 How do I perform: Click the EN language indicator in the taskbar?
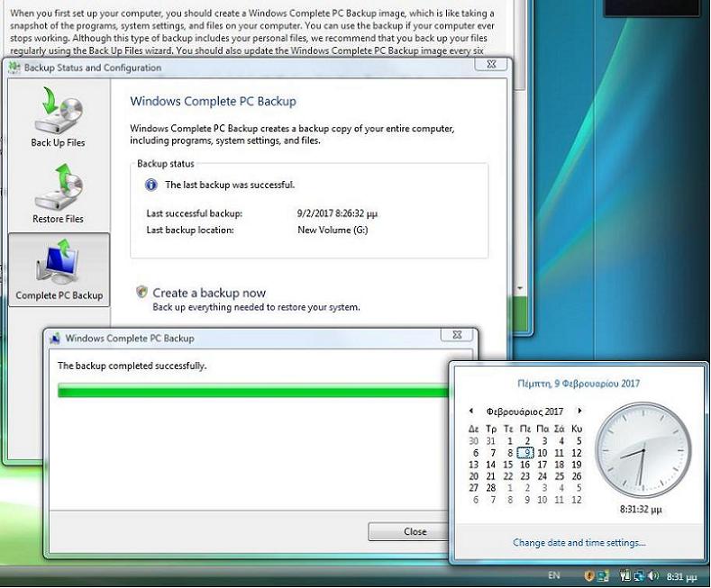[x=553, y=575]
